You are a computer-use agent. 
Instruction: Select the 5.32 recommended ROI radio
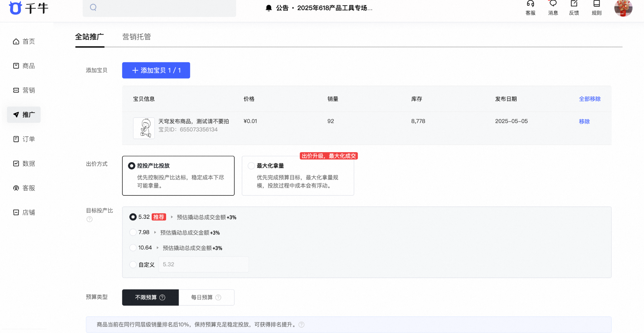[x=133, y=217]
